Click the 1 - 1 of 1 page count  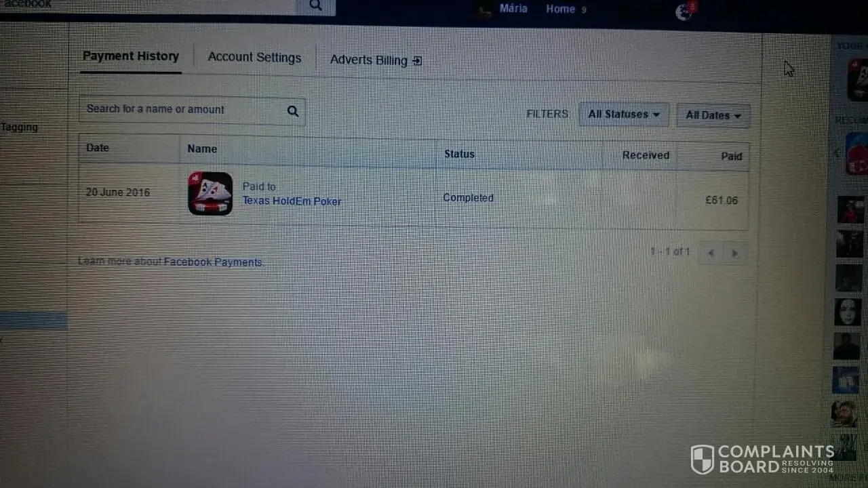[x=670, y=251]
